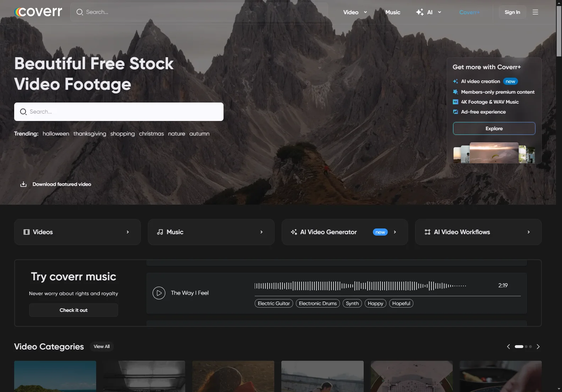Click the sparkle icon on AI Video Generator
The width and height of the screenshot is (562, 392).
click(294, 232)
